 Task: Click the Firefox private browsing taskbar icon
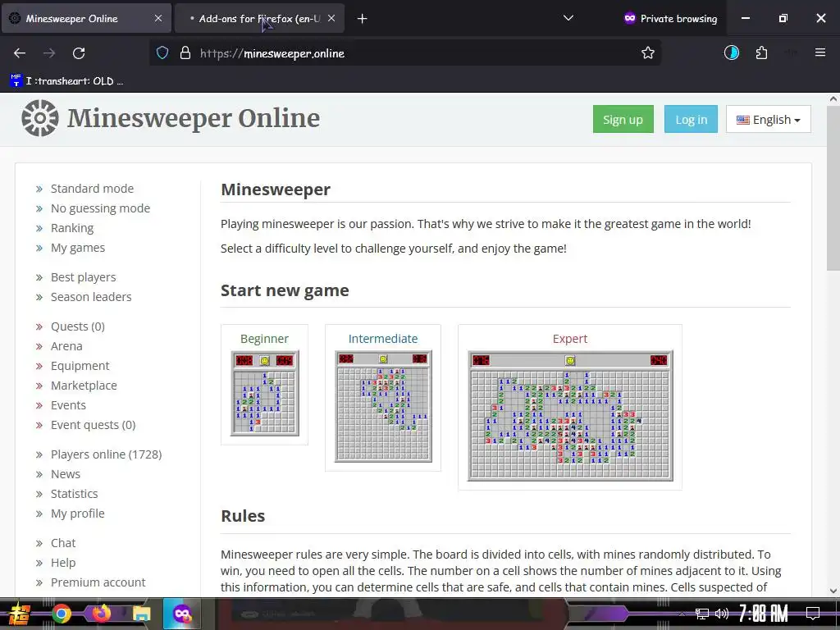pos(181,614)
